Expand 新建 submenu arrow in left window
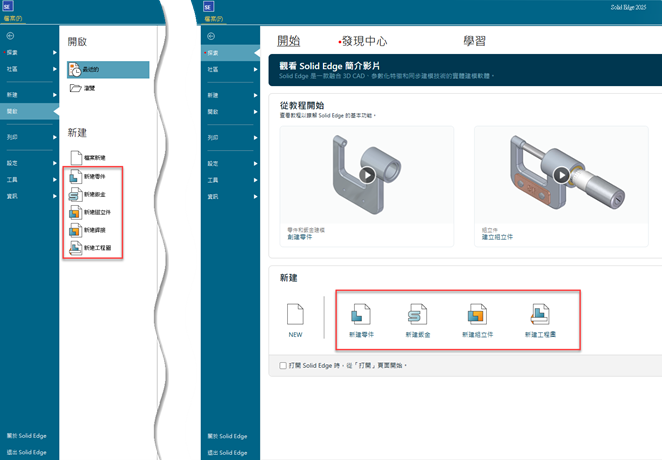662x460 pixels. (x=54, y=95)
